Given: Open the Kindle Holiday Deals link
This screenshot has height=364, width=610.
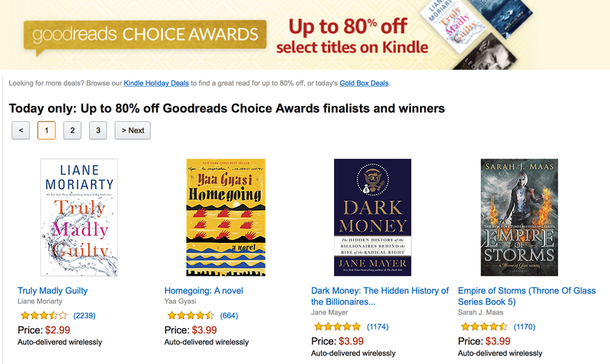Looking at the screenshot, I should [156, 83].
